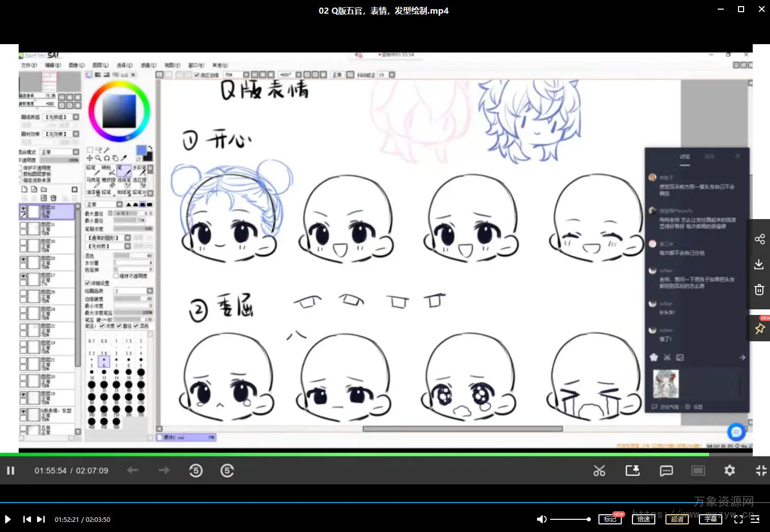Switch to the 讨论 tab in chat panel
The width and height of the screenshot is (770, 532).
pyautogui.click(x=685, y=157)
